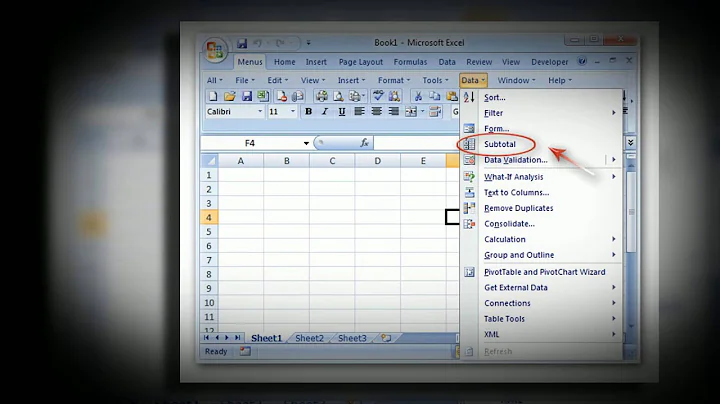Align text left icon
720x404 pixels.
coord(360,112)
